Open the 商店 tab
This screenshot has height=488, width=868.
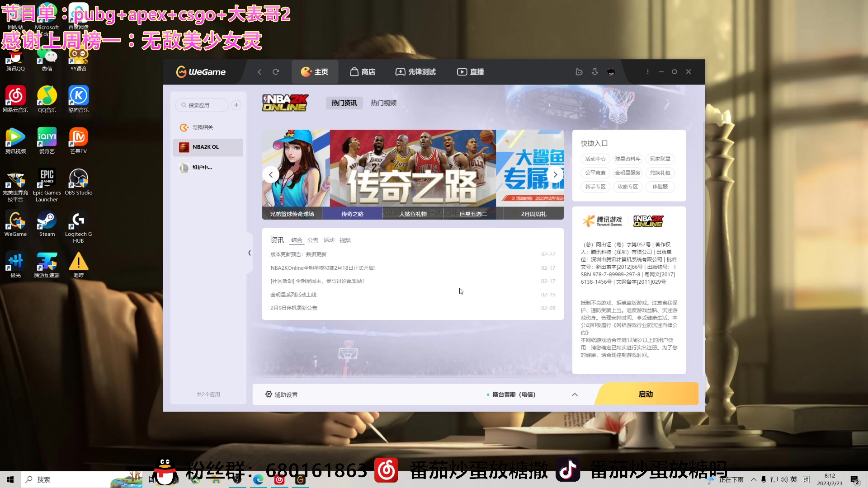click(x=363, y=72)
